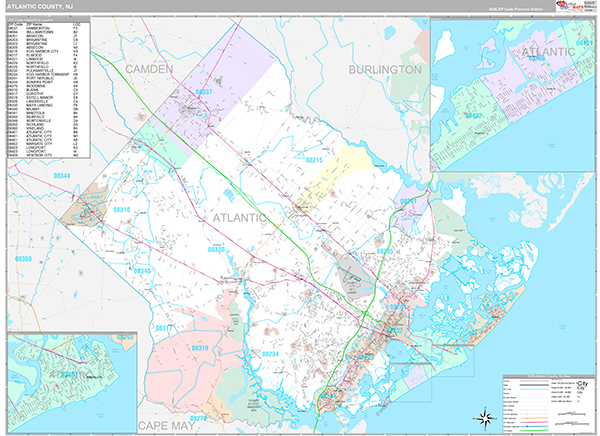The image size is (600, 436).
Task: Select LINWOOD row in ZIP index
Action: (44, 59)
